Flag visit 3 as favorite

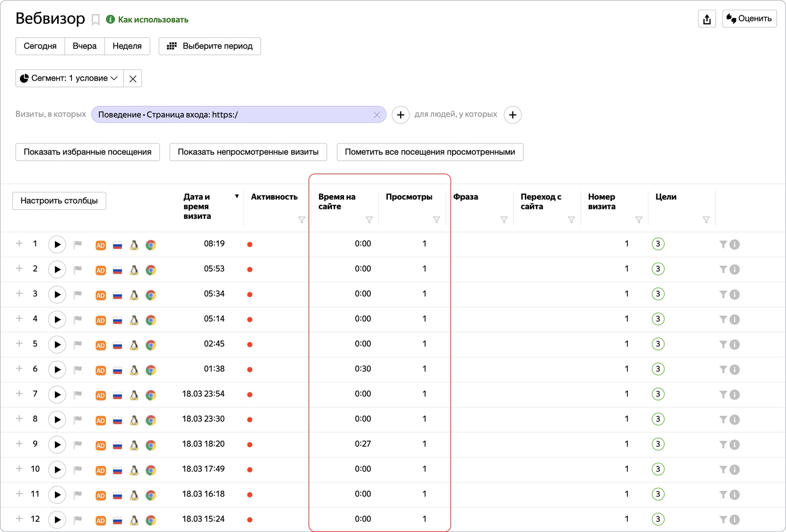[x=78, y=294]
